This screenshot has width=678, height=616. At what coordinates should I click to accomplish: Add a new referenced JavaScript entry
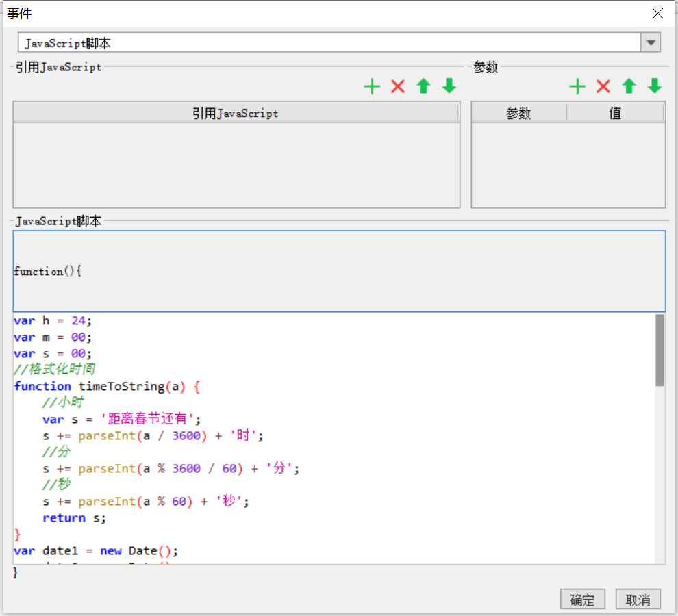[x=372, y=86]
